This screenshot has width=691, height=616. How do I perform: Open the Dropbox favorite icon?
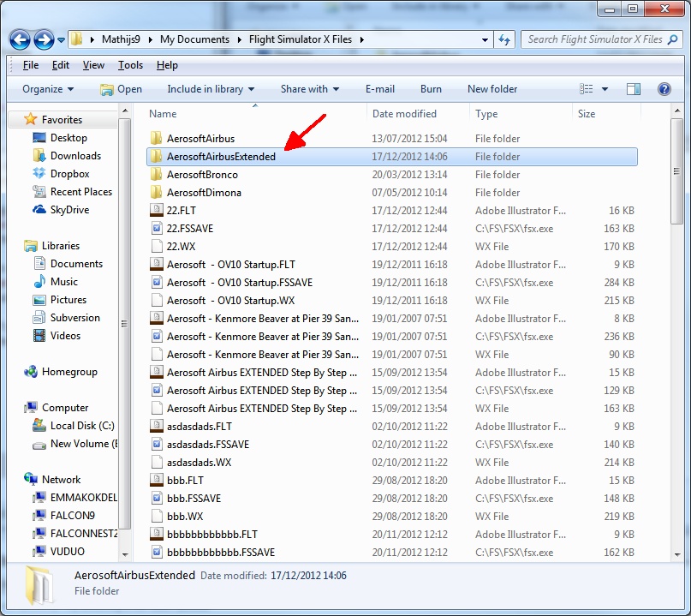point(39,174)
